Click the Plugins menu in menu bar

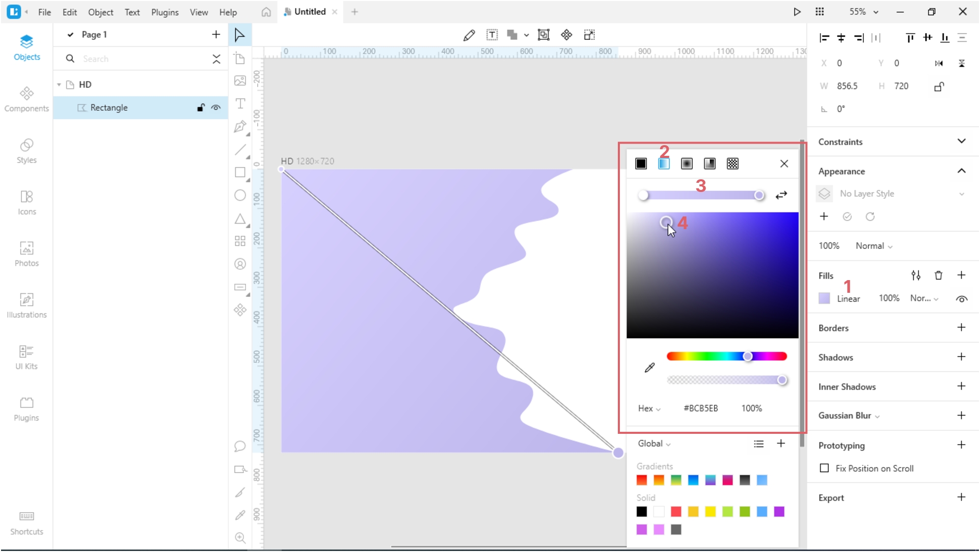point(165,11)
